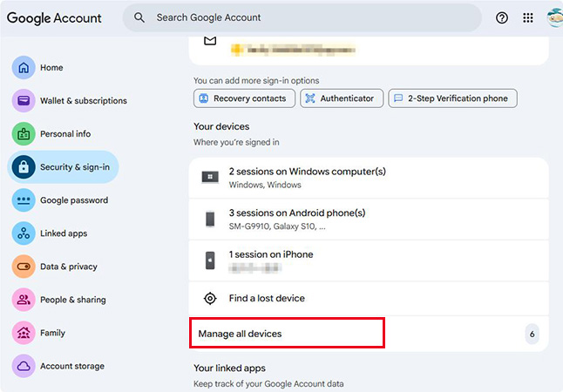The width and height of the screenshot is (563, 392).
Task: Add Authenticator sign-in option
Action: click(342, 98)
